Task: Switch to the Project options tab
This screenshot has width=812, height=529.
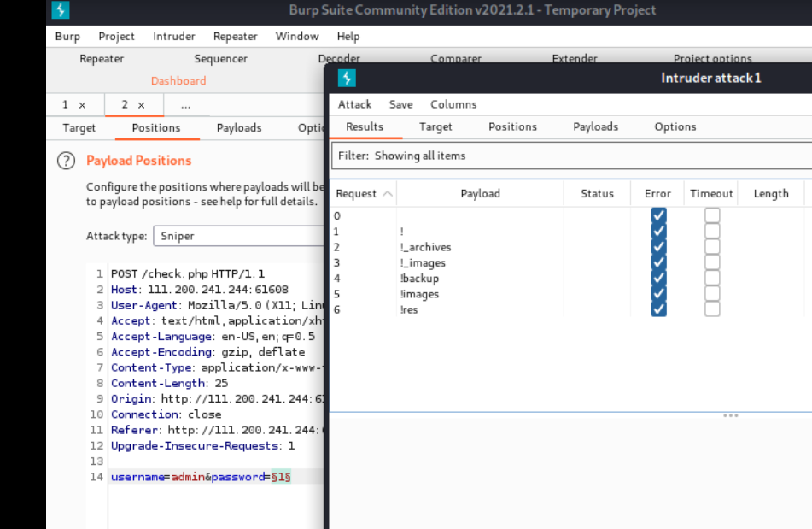Action: coord(713,59)
